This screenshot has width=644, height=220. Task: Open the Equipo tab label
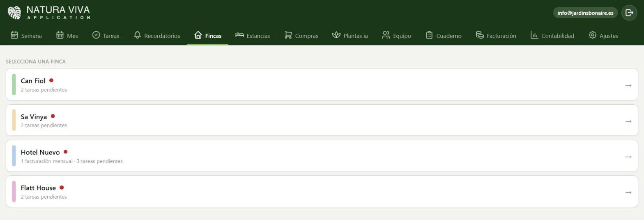[x=402, y=36]
